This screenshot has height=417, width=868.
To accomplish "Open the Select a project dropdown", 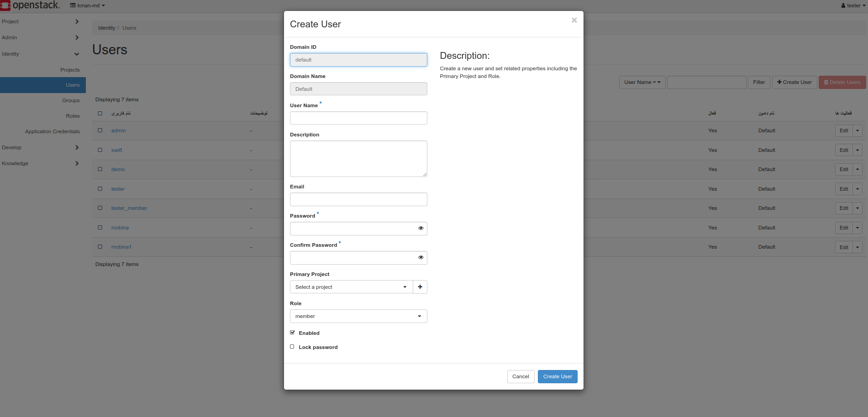I will point(351,287).
